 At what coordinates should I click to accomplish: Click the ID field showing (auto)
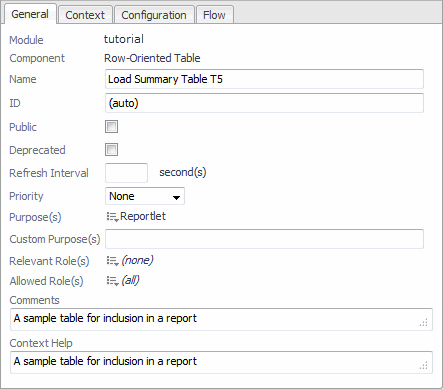point(264,103)
